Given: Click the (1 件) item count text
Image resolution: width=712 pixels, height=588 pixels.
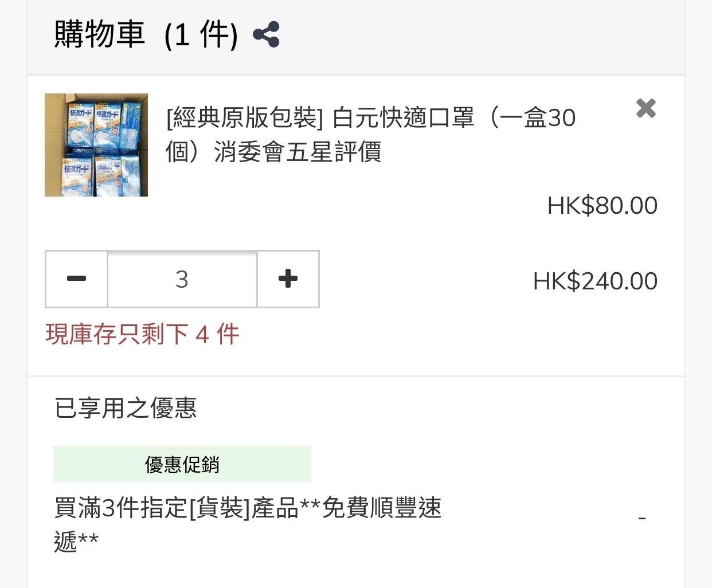Looking at the screenshot, I should pyautogui.click(x=201, y=36).
